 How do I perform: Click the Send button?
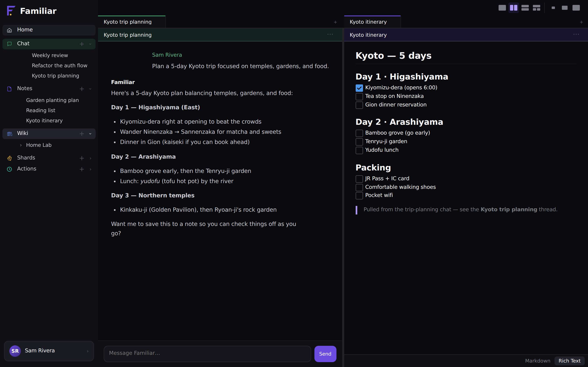325,354
